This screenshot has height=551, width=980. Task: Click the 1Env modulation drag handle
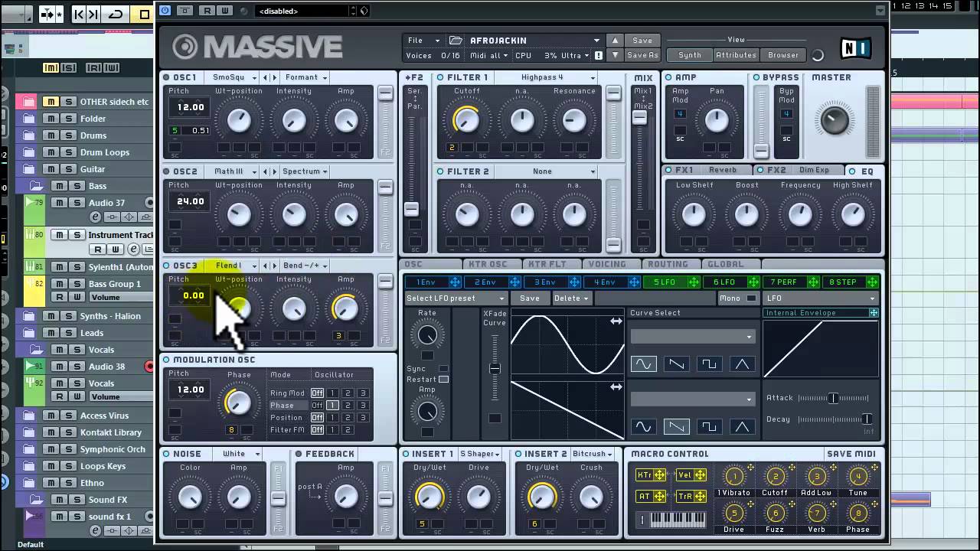pos(455,282)
